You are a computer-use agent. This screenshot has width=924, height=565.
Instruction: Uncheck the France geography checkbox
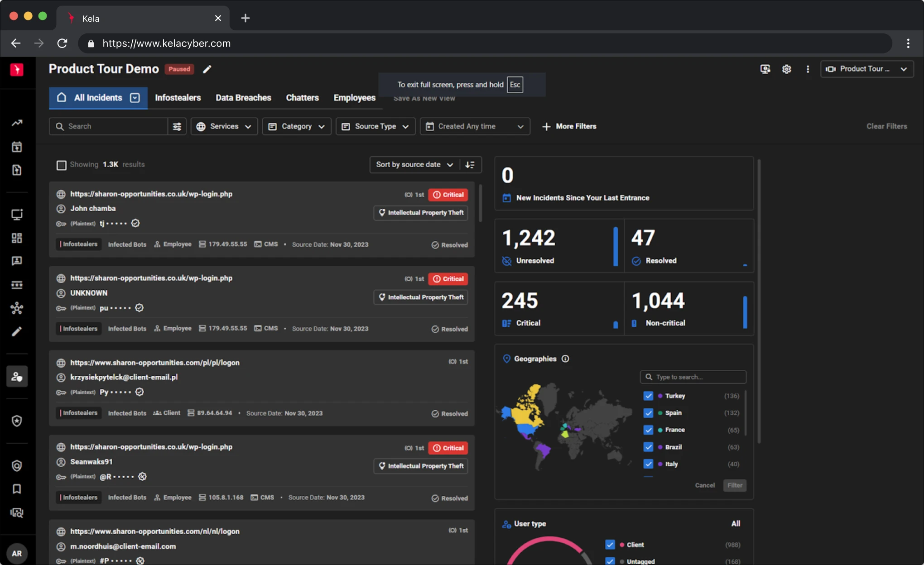tap(648, 430)
